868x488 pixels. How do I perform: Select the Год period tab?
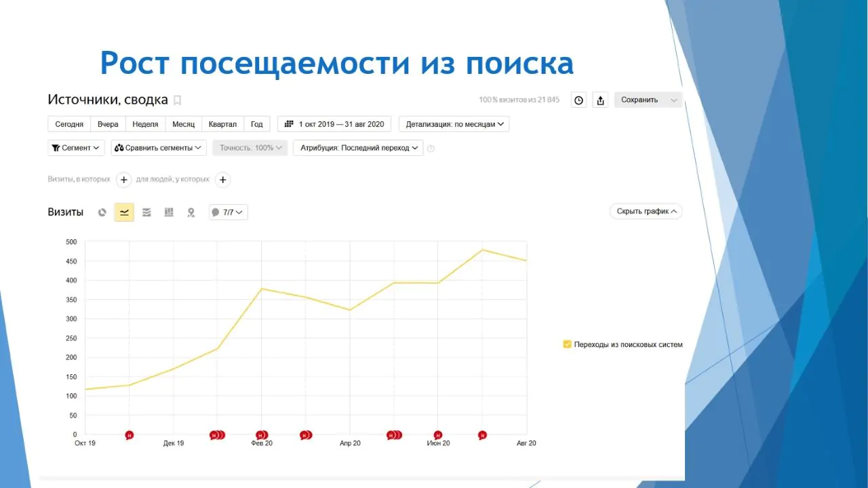(256, 124)
